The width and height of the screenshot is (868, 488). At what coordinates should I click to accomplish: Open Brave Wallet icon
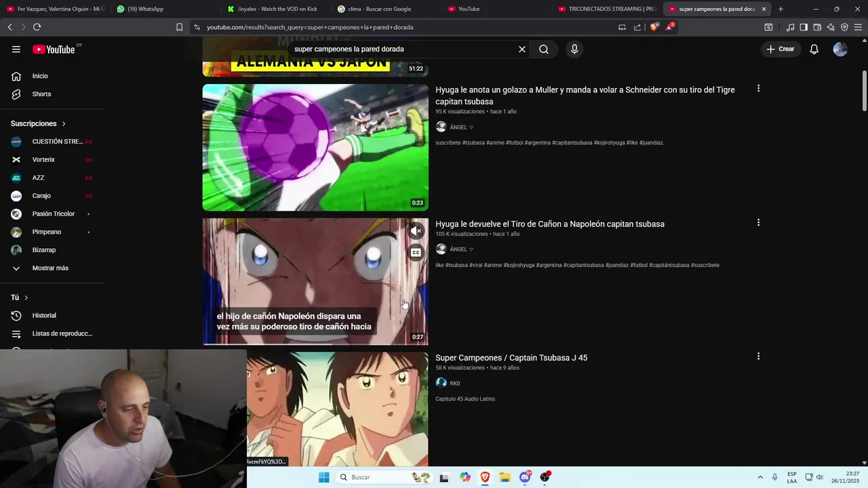point(817,27)
